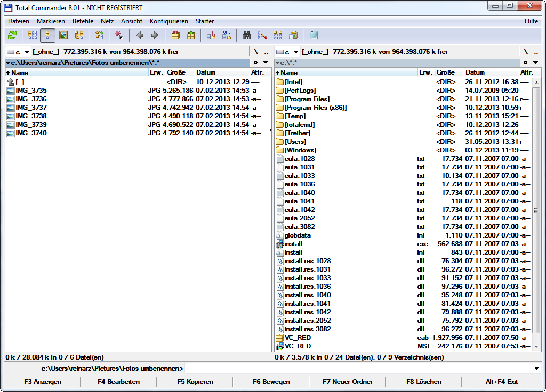Toggle the brief file list view button

point(33,36)
